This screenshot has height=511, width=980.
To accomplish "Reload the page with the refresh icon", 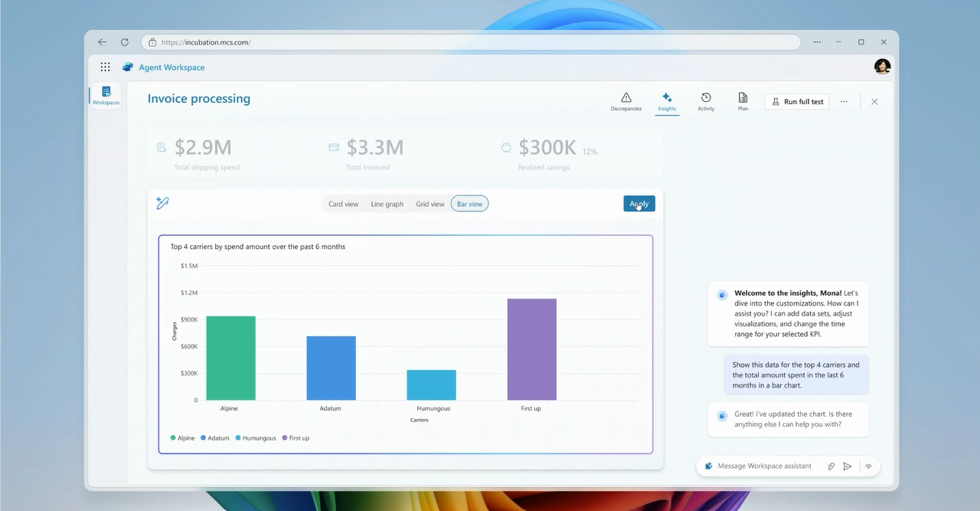I will coord(125,42).
